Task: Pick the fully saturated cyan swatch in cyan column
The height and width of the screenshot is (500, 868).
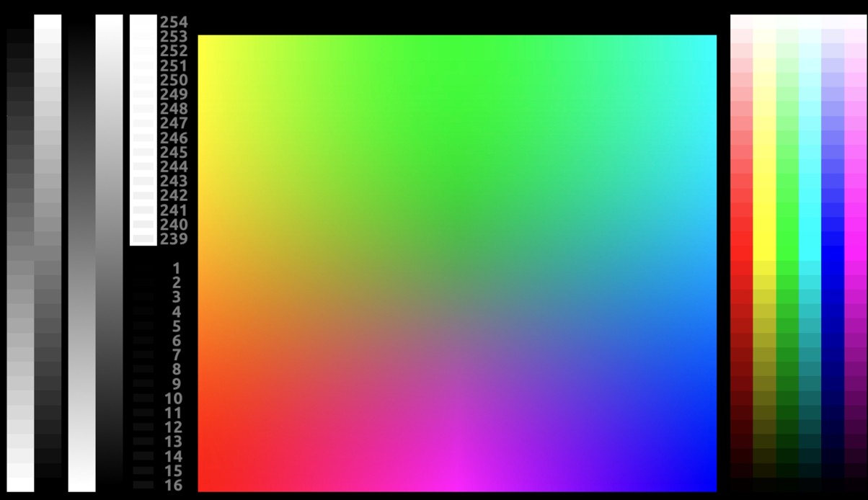Action: [x=810, y=253]
